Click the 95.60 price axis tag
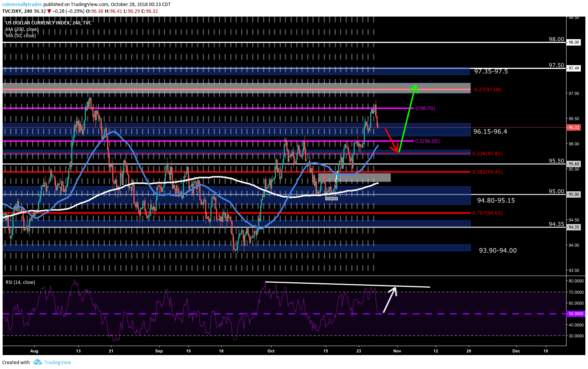Image resolution: width=588 pixels, height=369 pixels. pos(574,164)
